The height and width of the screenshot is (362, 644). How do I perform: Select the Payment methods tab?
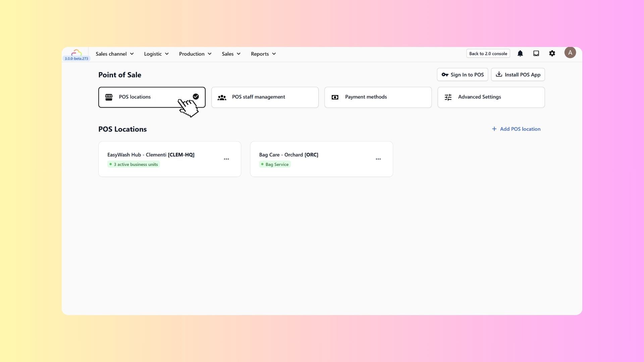tap(378, 97)
